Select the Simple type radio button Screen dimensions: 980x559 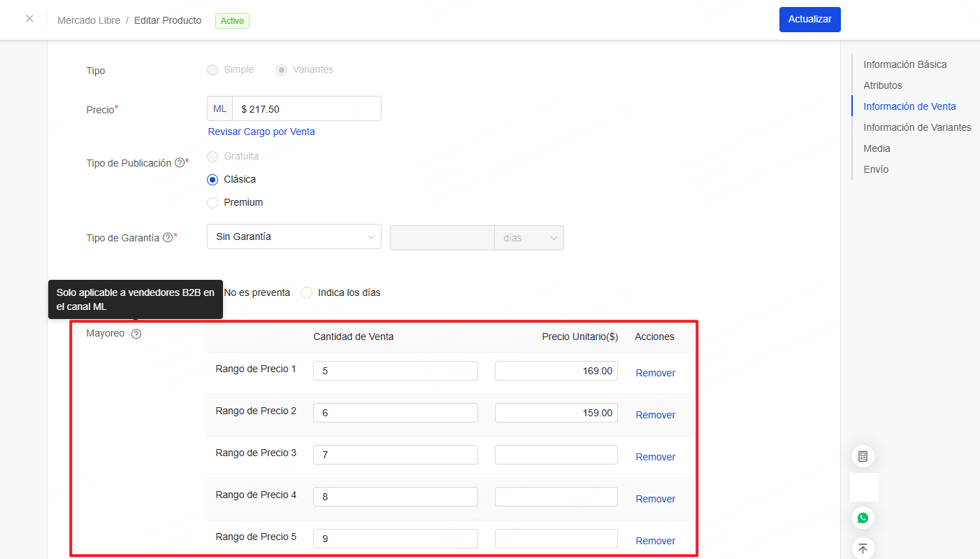pyautogui.click(x=212, y=70)
